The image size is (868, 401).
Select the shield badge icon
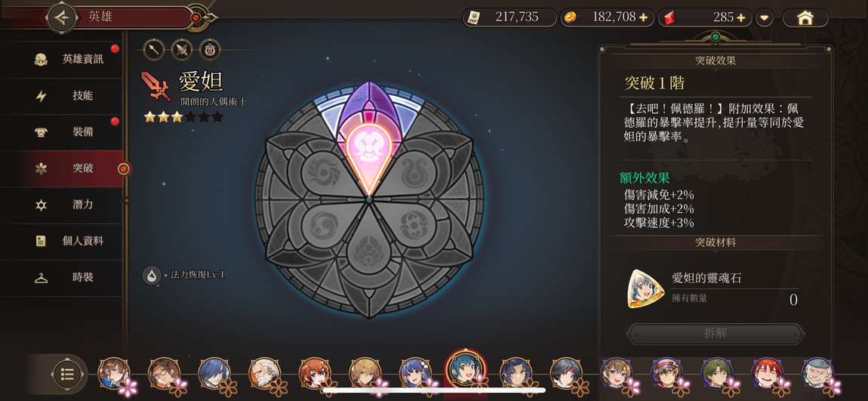211,50
